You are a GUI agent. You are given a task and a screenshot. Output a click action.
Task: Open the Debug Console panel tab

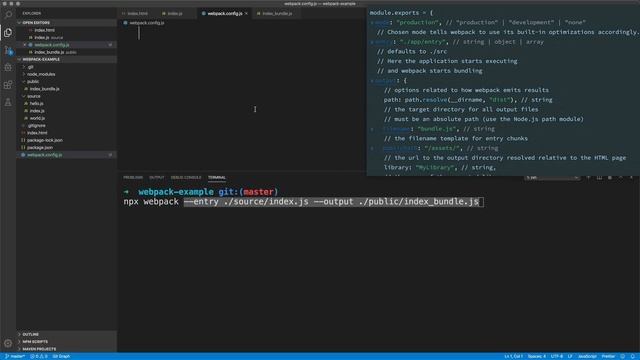click(186, 178)
